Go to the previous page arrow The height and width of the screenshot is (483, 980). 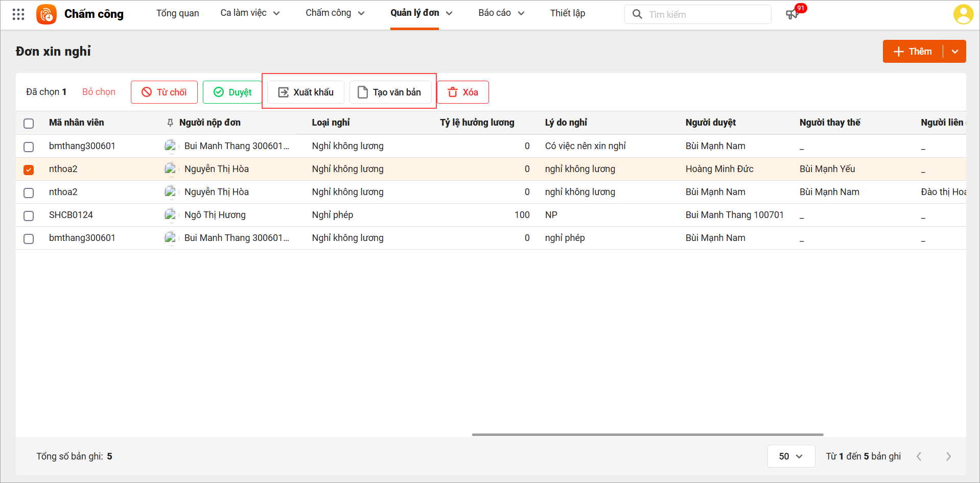tap(919, 456)
